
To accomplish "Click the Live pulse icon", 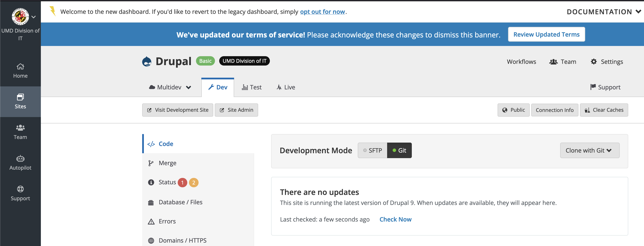I will pyautogui.click(x=279, y=87).
